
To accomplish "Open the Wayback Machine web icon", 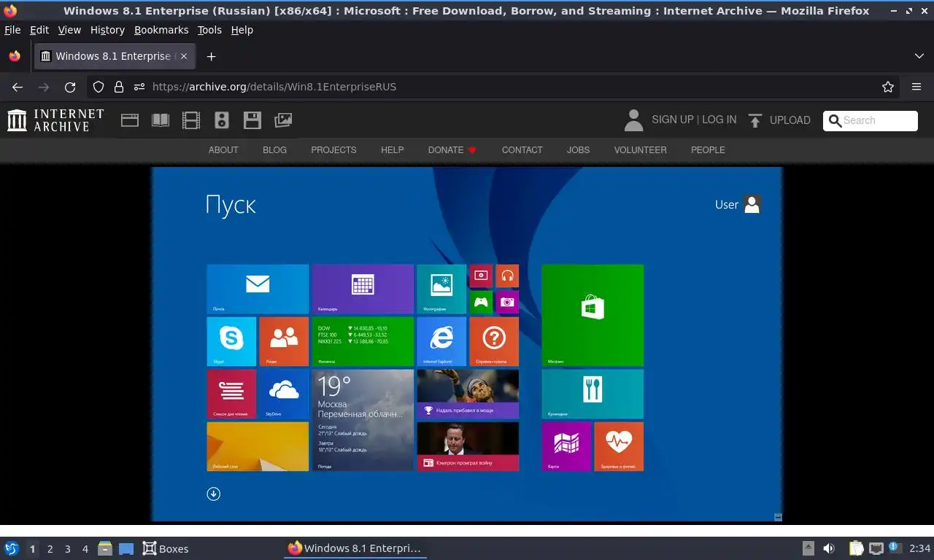I will coord(130,120).
